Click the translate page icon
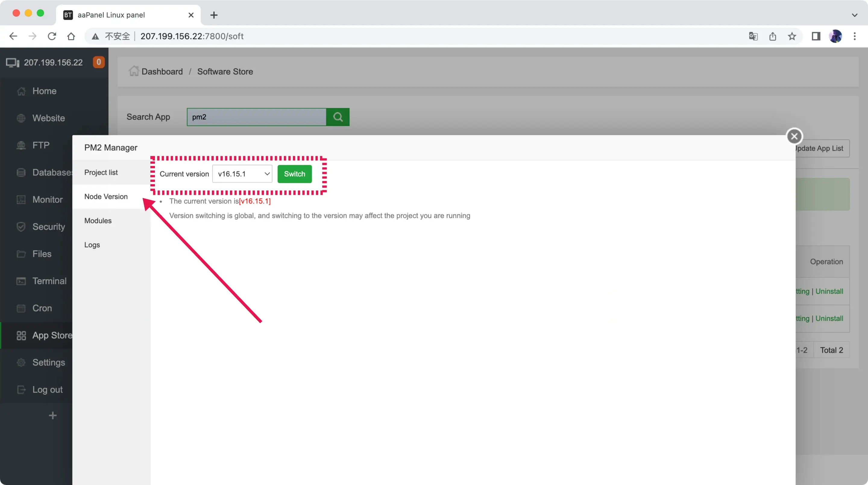 pyautogui.click(x=753, y=36)
